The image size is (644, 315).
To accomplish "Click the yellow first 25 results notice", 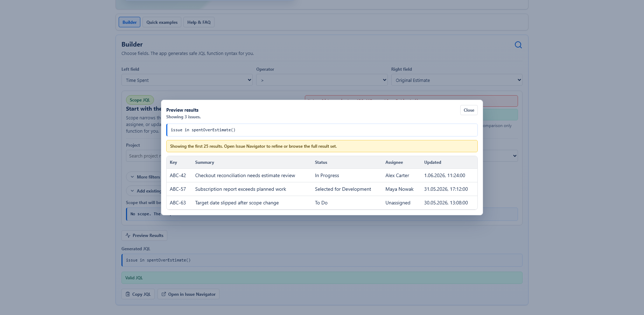I will [x=322, y=146].
